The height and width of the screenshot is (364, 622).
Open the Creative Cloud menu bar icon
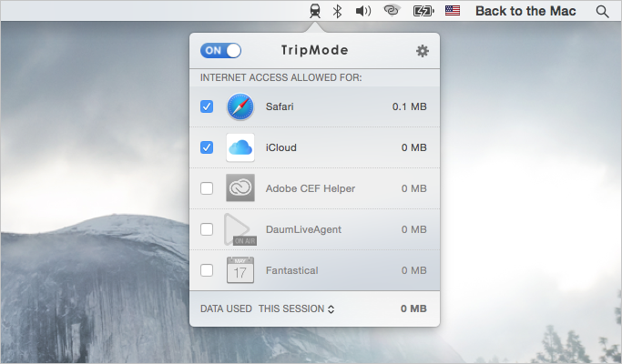pyautogui.click(x=392, y=10)
